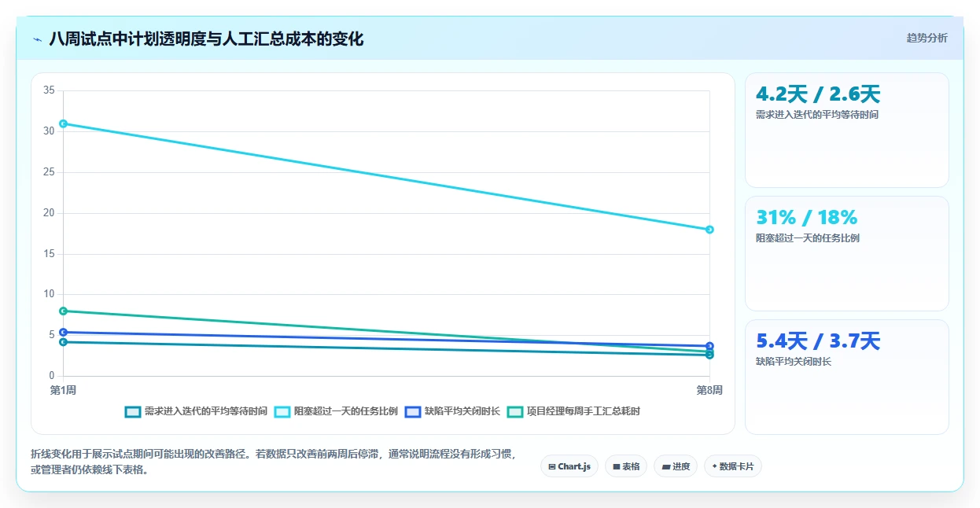Toggle legend 项目经理每周手工汇总耗时
The width and height of the screenshot is (980, 508).
pos(573,411)
